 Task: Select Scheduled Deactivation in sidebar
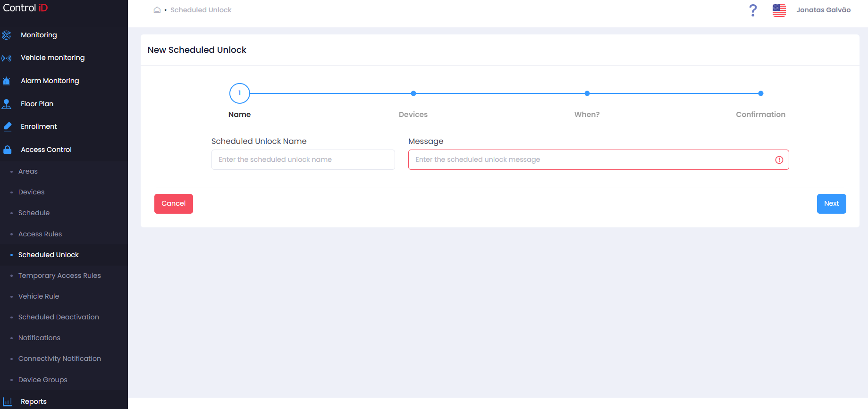click(59, 317)
